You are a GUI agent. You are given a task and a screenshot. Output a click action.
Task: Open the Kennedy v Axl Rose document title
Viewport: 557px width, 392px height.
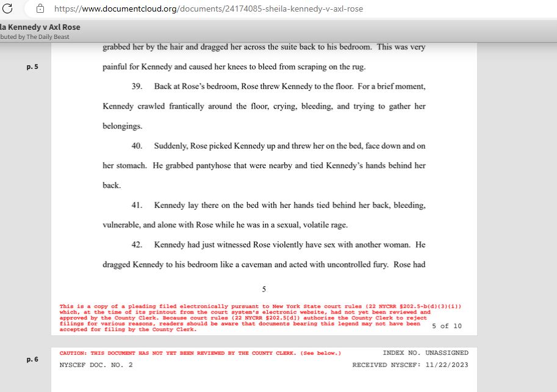(40, 27)
